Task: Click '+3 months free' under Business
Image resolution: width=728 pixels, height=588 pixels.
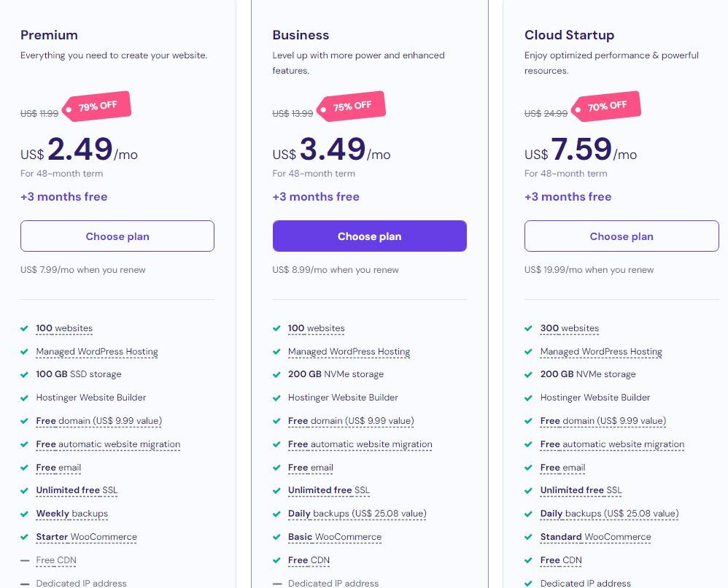Action: tap(316, 196)
